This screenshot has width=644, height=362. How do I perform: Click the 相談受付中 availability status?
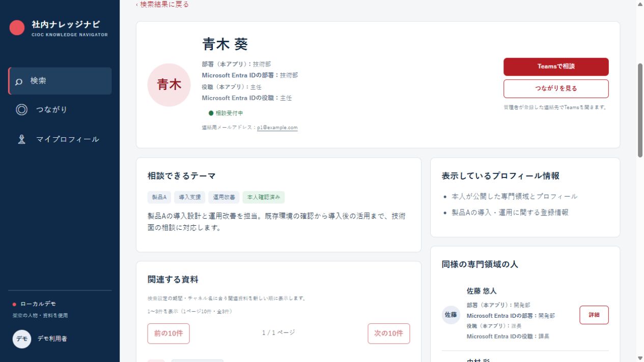226,113
